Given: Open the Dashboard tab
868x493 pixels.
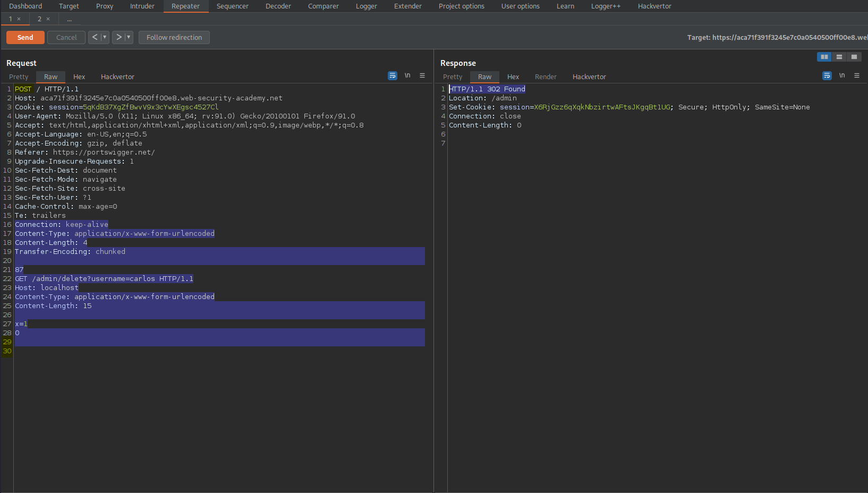Looking at the screenshot, I should pos(25,6).
